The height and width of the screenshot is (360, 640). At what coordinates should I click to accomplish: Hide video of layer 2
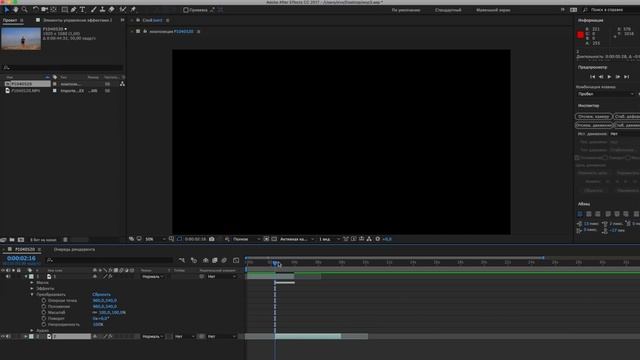coord(3,337)
